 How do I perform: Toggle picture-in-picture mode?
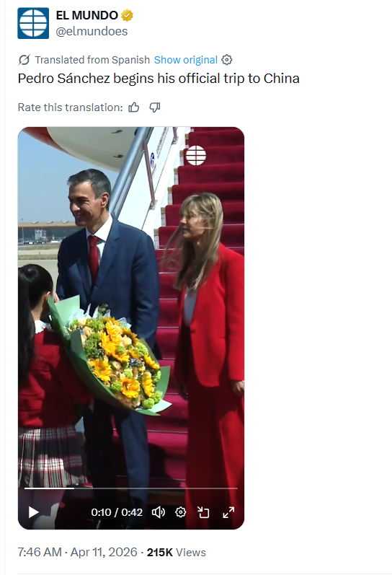tap(203, 512)
